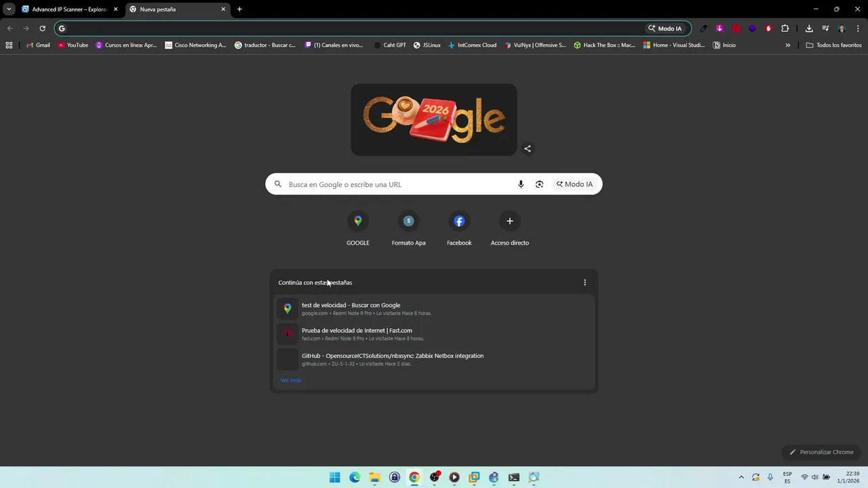Launch Microsoft Edge from taskbar
This screenshot has width=868, height=488.
(x=355, y=477)
